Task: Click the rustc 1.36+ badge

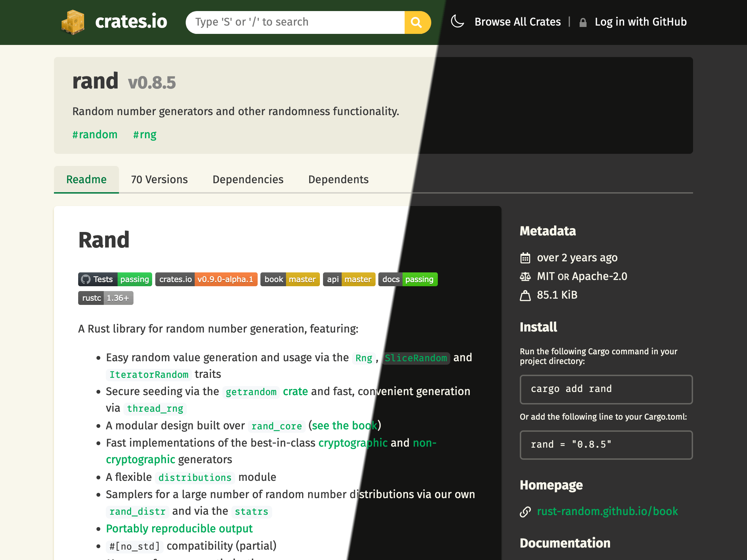Action: [x=105, y=298]
